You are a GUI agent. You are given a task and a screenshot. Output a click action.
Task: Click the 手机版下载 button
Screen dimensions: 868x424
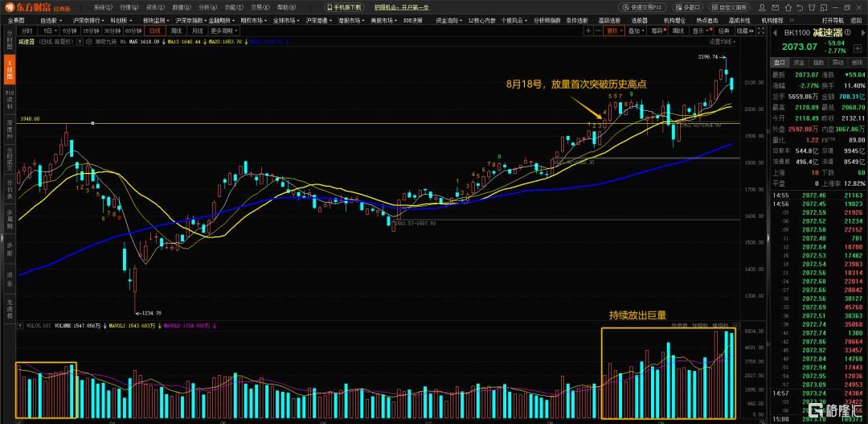[x=344, y=6]
